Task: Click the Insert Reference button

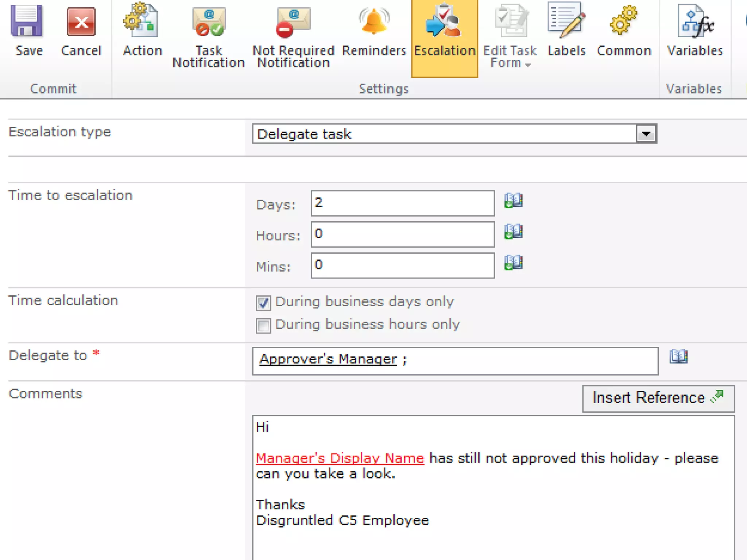Action: 658,398
